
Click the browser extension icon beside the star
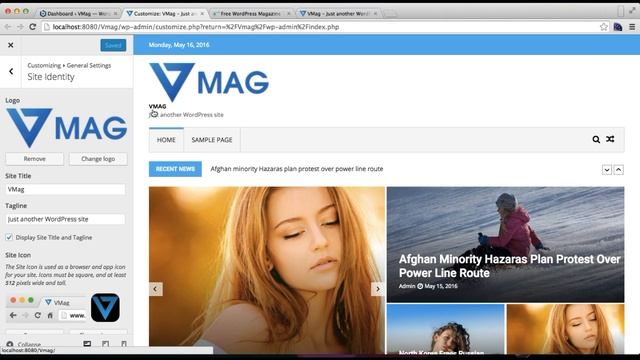(618, 27)
